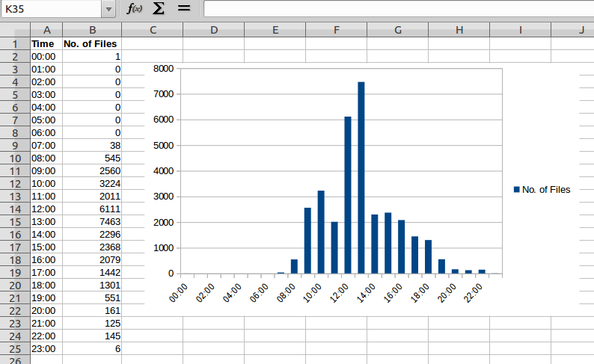This screenshot has width=594, height=364.
Task: Click the 'Time' header cell
Action: pos(46,43)
